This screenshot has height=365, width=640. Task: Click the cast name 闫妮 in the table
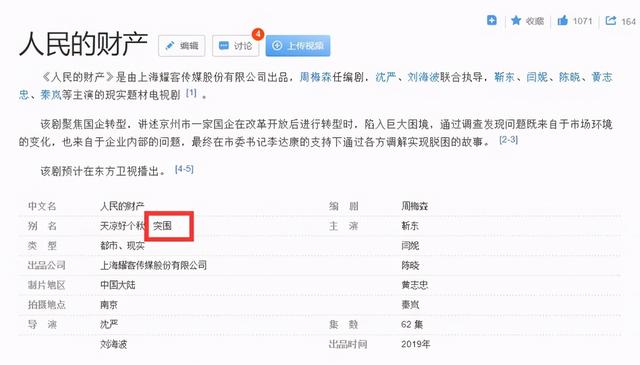410,246
